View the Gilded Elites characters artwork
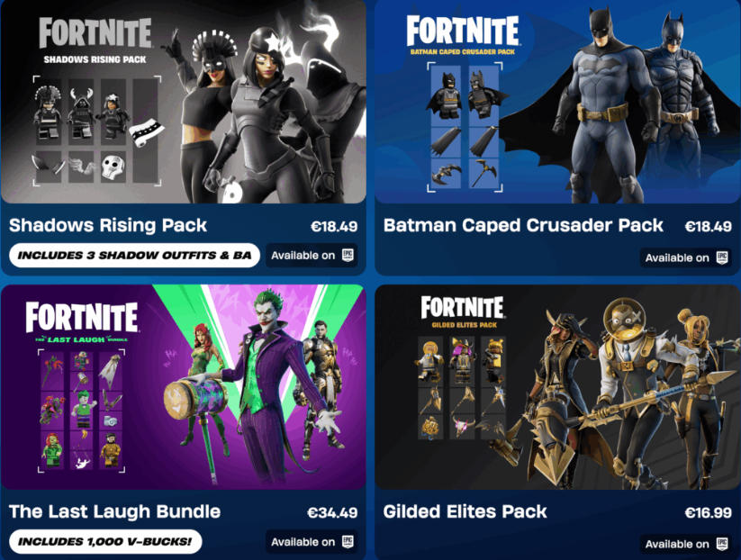This screenshot has width=741, height=560. point(557,387)
